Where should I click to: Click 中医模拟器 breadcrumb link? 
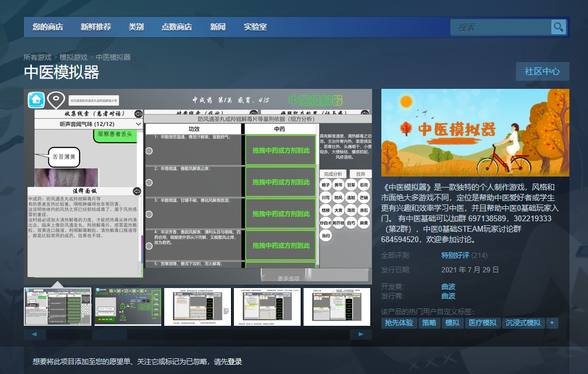[113, 57]
